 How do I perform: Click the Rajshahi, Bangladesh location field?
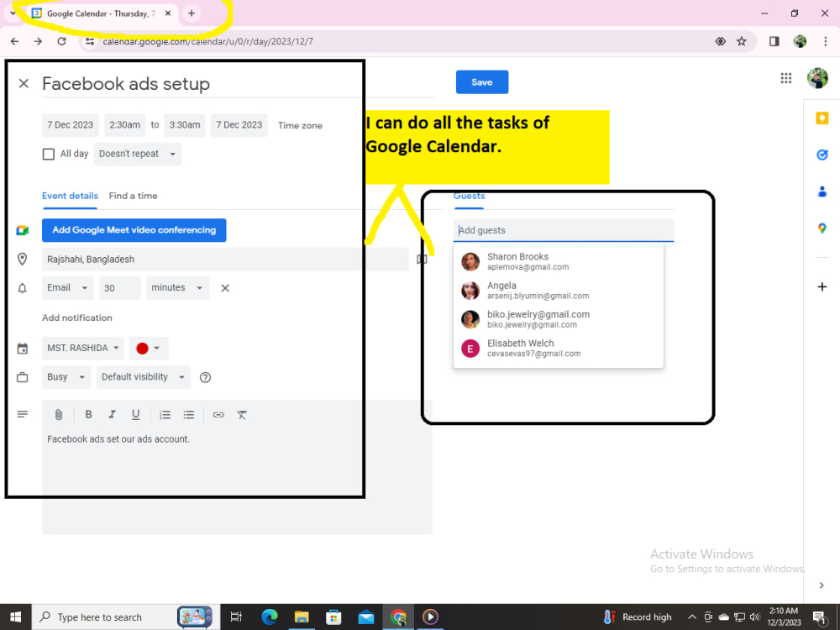(x=225, y=260)
